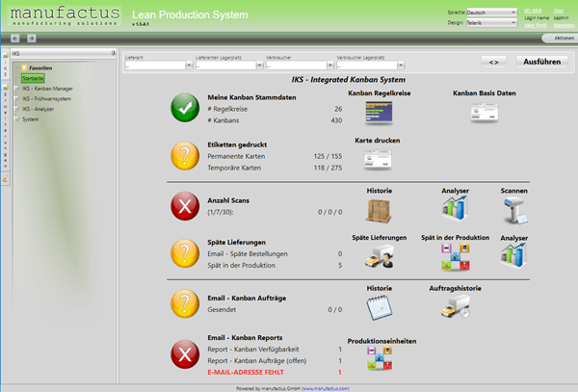Open the Lieferant dropdown
The height and width of the screenshot is (392, 578).
point(189,65)
